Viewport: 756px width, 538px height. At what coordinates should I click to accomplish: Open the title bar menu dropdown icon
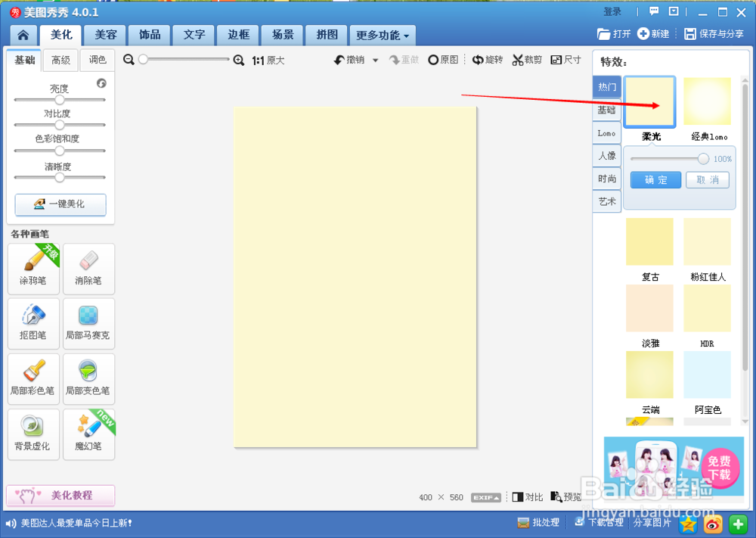pos(674,11)
